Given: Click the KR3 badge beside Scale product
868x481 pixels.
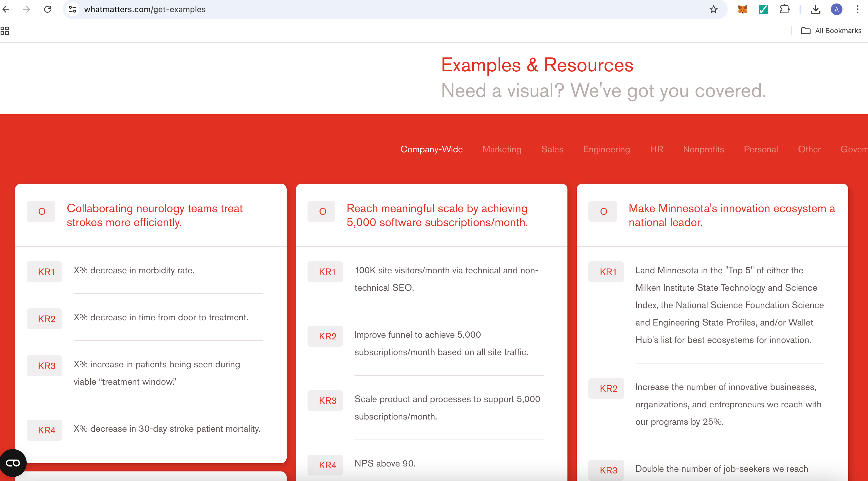Looking at the screenshot, I should click(325, 400).
